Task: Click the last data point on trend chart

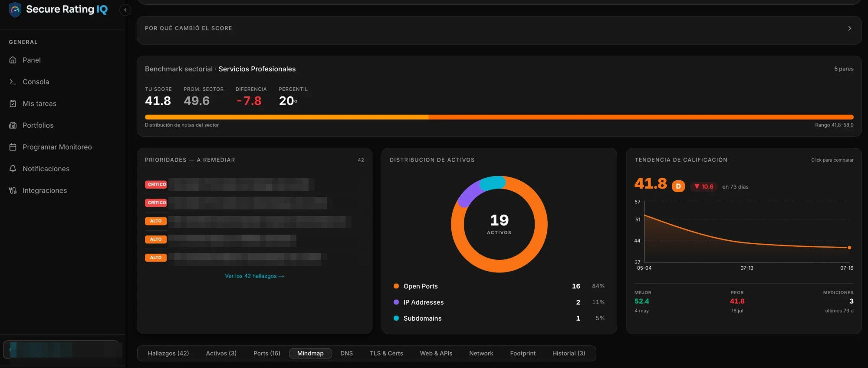Action: 849,248
